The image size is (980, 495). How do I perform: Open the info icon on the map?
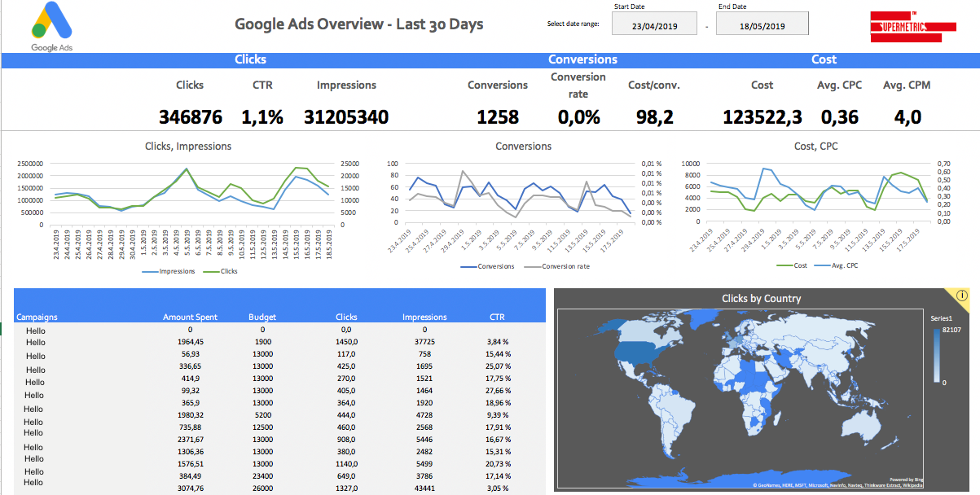pyautogui.click(x=961, y=296)
